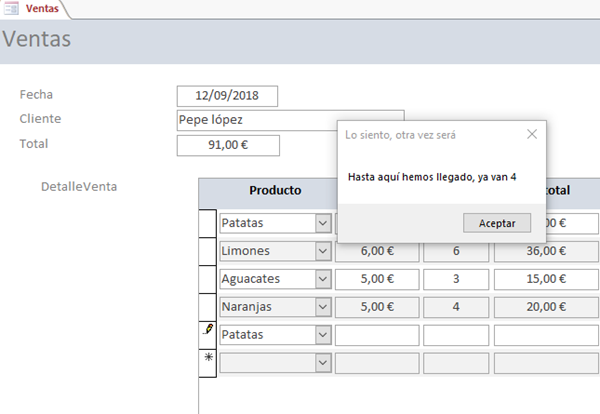Click the Fecha field with 12/09/2018

click(227, 96)
